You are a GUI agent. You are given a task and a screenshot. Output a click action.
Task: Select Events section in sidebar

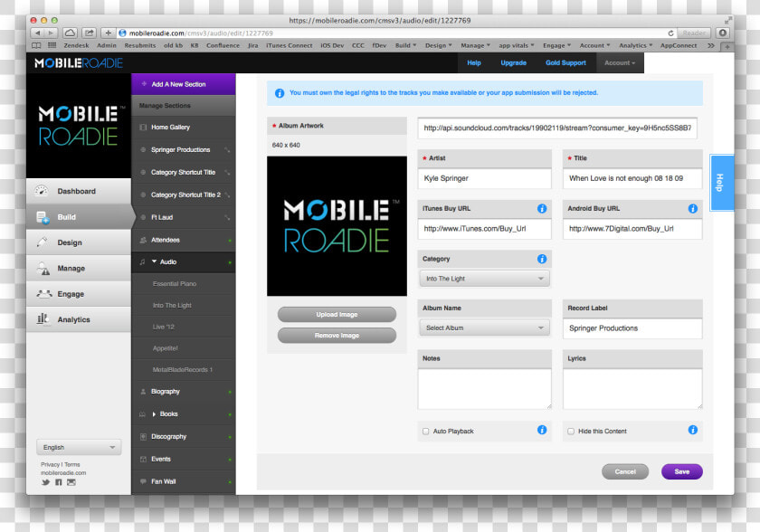(183, 459)
